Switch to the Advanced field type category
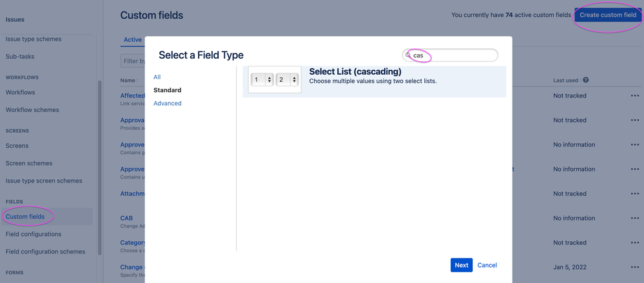 click(167, 104)
